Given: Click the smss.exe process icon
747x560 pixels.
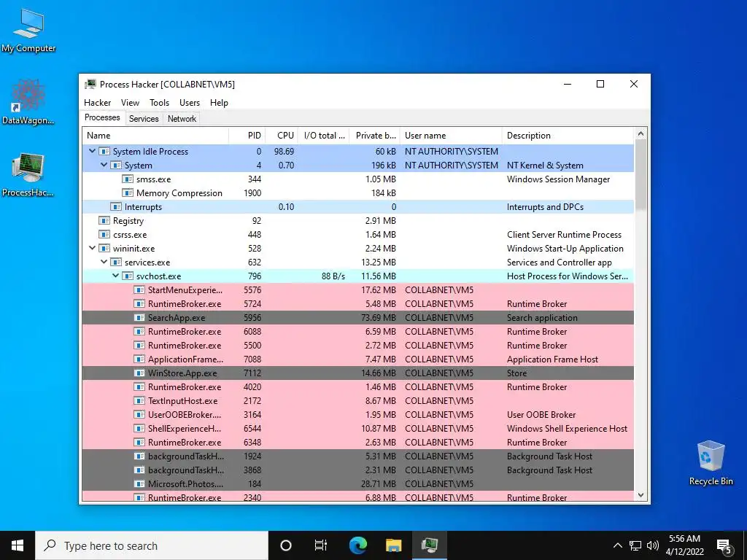Looking at the screenshot, I should click(x=127, y=179).
